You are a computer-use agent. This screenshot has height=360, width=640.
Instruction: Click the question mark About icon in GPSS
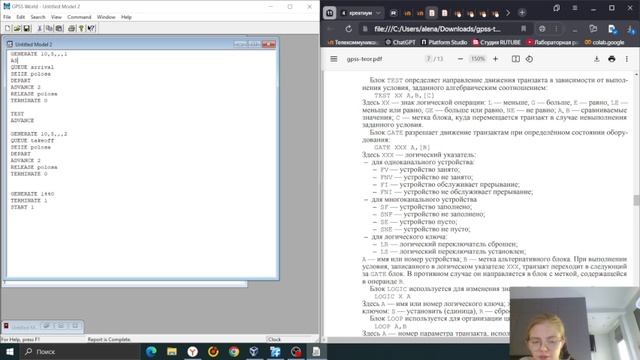tap(81, 28)
